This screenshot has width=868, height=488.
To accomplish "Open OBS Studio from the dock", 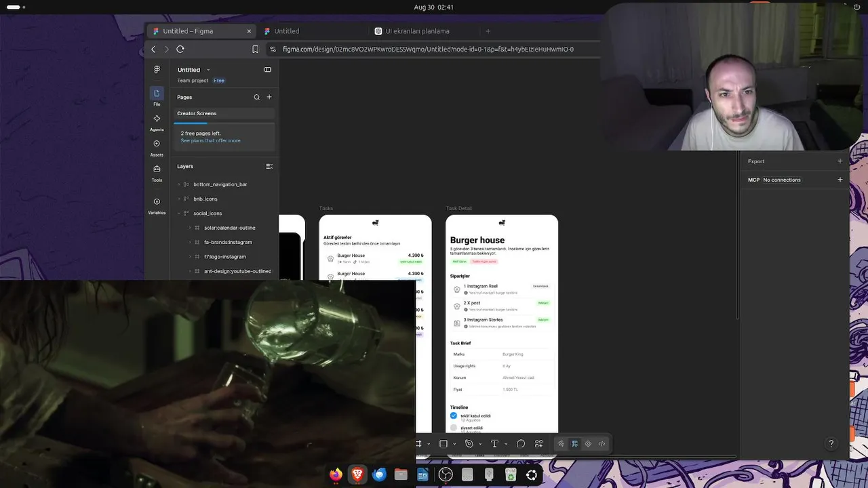I will 445,474.
